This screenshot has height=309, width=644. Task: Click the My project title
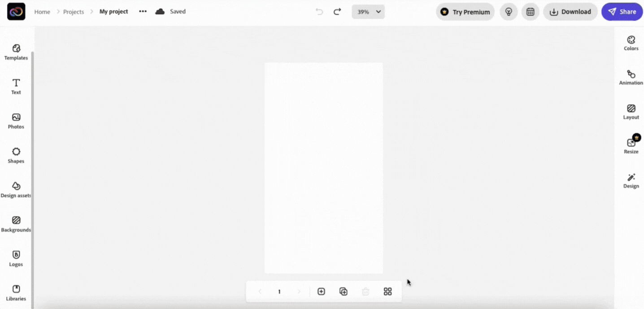pyautogui.click(x=113, y=12)
